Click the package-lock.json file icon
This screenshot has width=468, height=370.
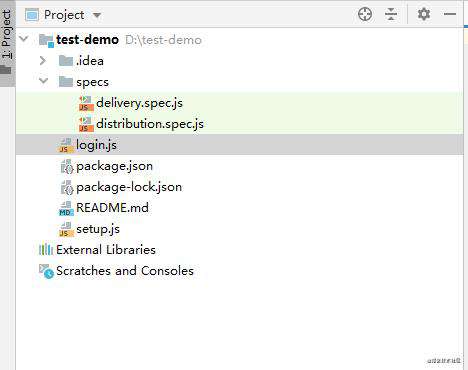click(x=67, y=187)
